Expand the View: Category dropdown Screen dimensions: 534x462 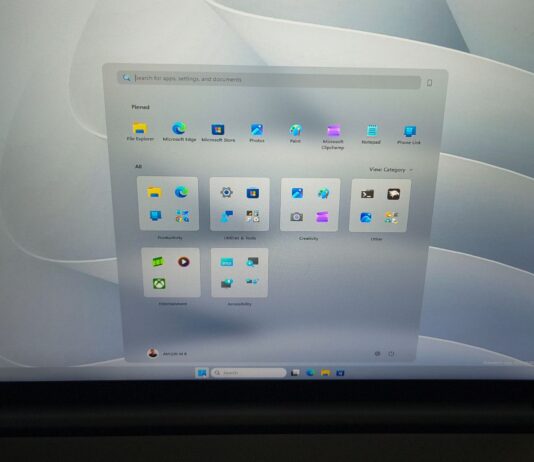point(391,170)
